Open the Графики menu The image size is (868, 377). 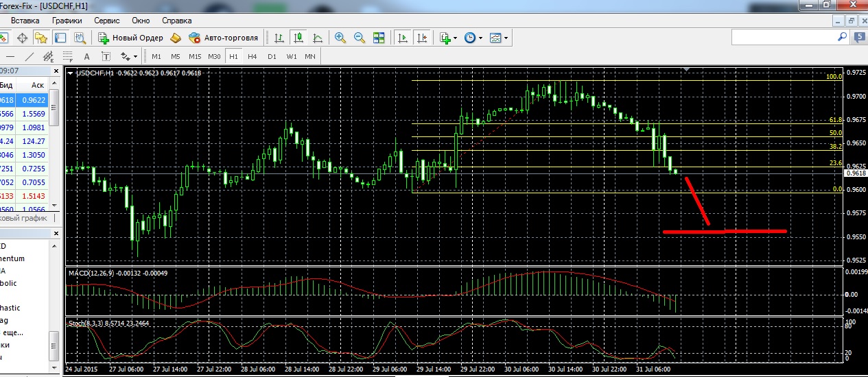pyautogui.click(x=67, y=21)
